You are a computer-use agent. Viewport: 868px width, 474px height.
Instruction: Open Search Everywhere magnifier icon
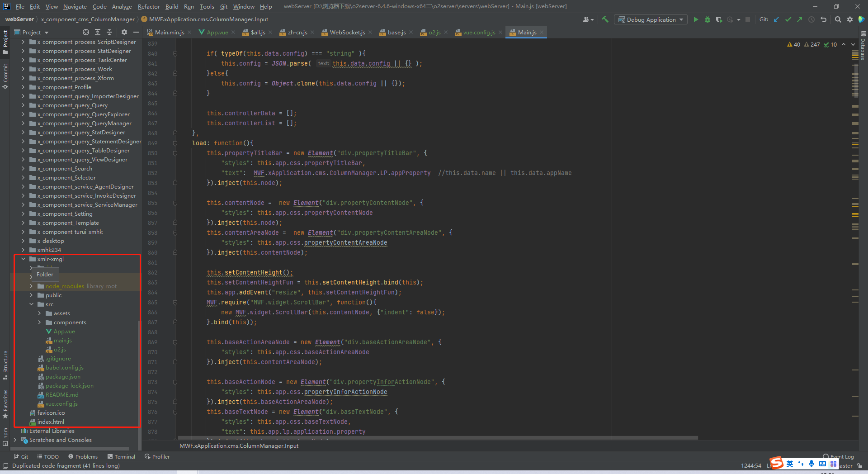(838, 19)
